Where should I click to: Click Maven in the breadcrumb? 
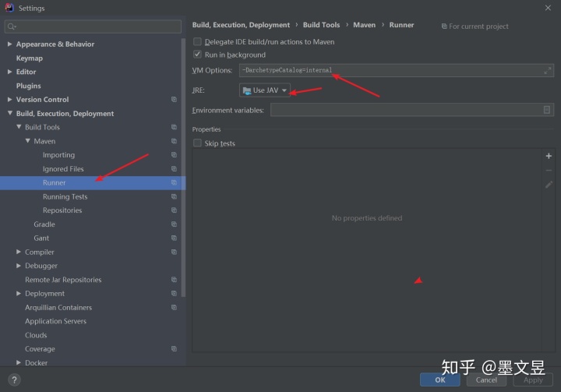[x=364, y=25]
